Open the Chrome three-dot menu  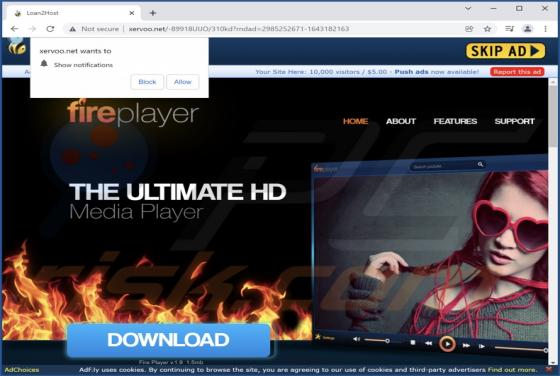(545, 29)
